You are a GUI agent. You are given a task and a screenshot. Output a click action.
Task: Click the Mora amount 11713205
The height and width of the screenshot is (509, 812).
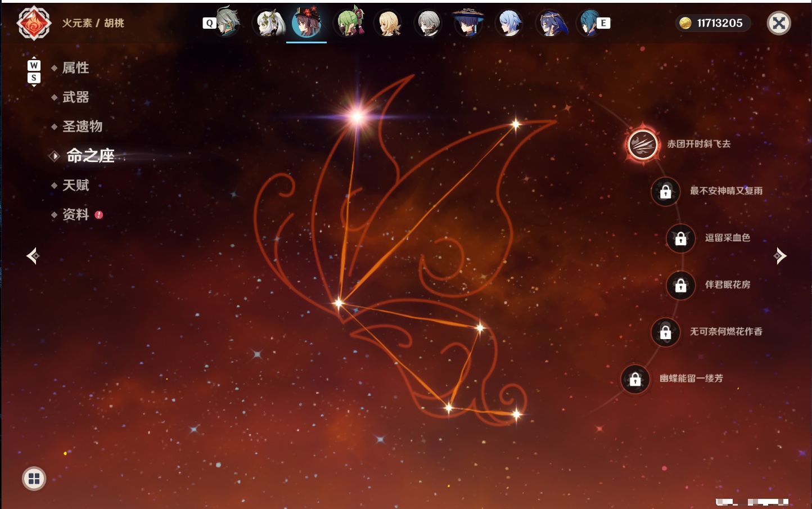pos(720,23)
